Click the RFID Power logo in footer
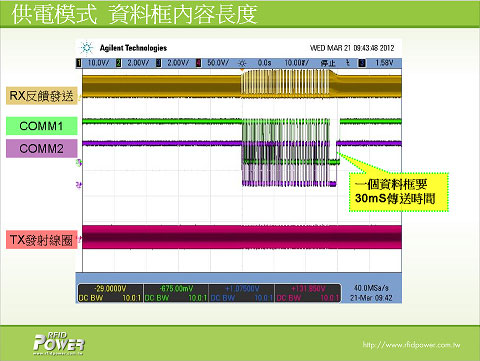Viewport: 480px width, 361px height. coord(59,344)
